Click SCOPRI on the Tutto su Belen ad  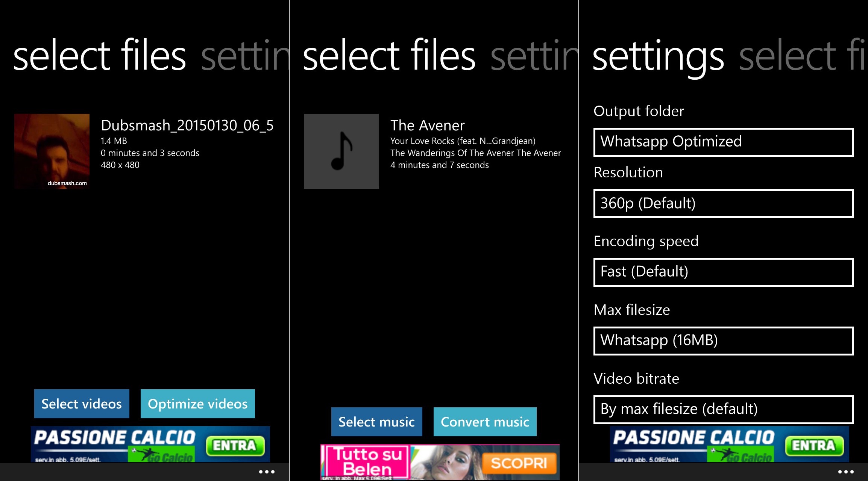(x=519, y=463)
